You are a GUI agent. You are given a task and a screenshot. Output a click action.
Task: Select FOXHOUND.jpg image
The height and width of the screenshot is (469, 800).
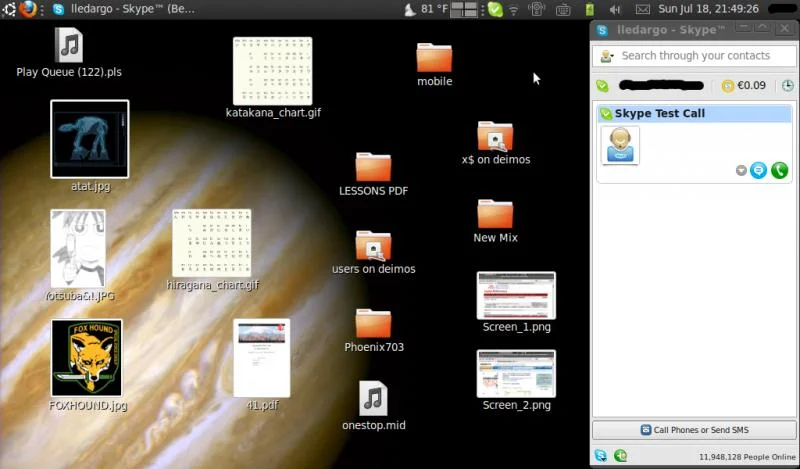click(87, 358)
